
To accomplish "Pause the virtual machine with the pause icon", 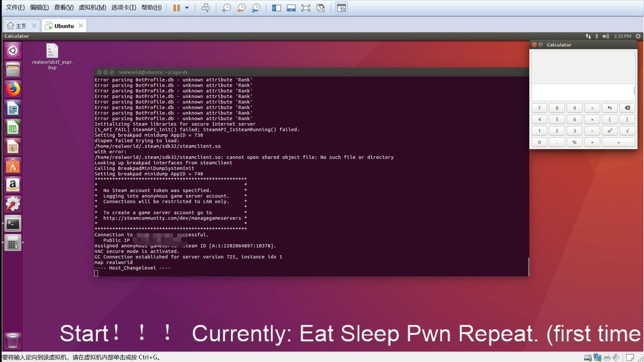I will click(177, 8).
